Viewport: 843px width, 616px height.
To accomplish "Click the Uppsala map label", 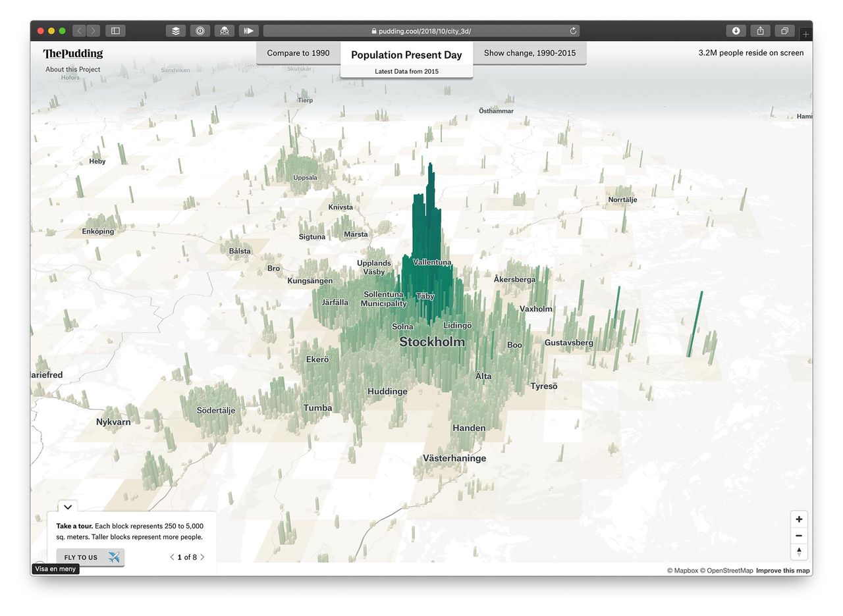I will (305, 178).
